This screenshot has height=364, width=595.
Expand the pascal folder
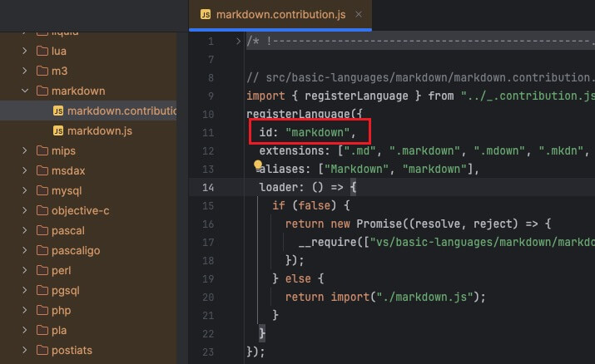[25, 230]
